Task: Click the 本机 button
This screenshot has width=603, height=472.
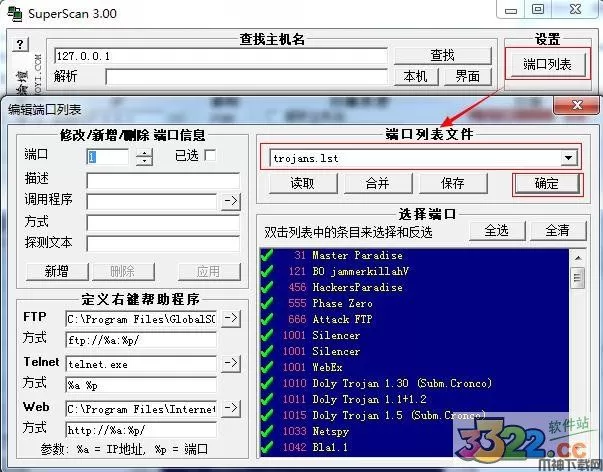Action: pyautogui.click(x=416, y=76)
